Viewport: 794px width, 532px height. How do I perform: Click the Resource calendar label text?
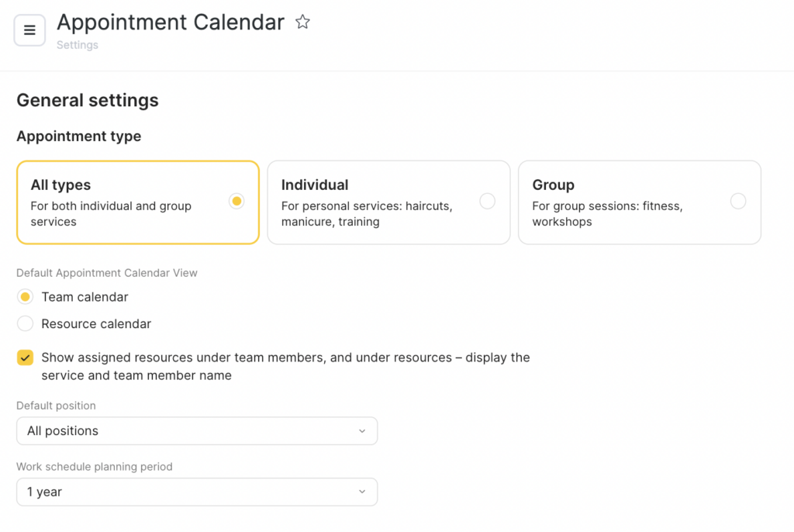(96, 324)
